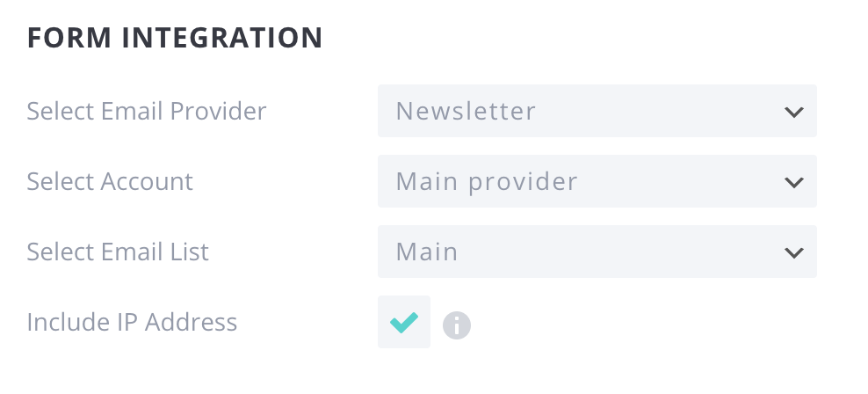Screen dimensions: 868x394
Task: Click the Main provider value text
Action: pyautogui.click(x=487, y=181)
